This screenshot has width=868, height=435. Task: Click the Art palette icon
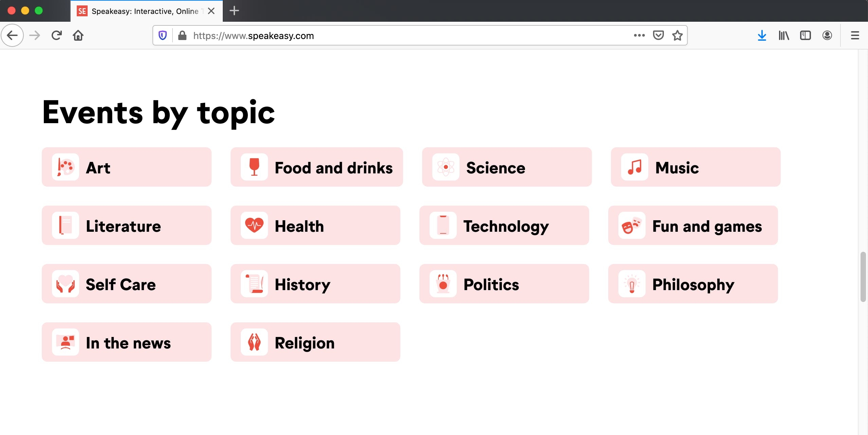point(66,167)
